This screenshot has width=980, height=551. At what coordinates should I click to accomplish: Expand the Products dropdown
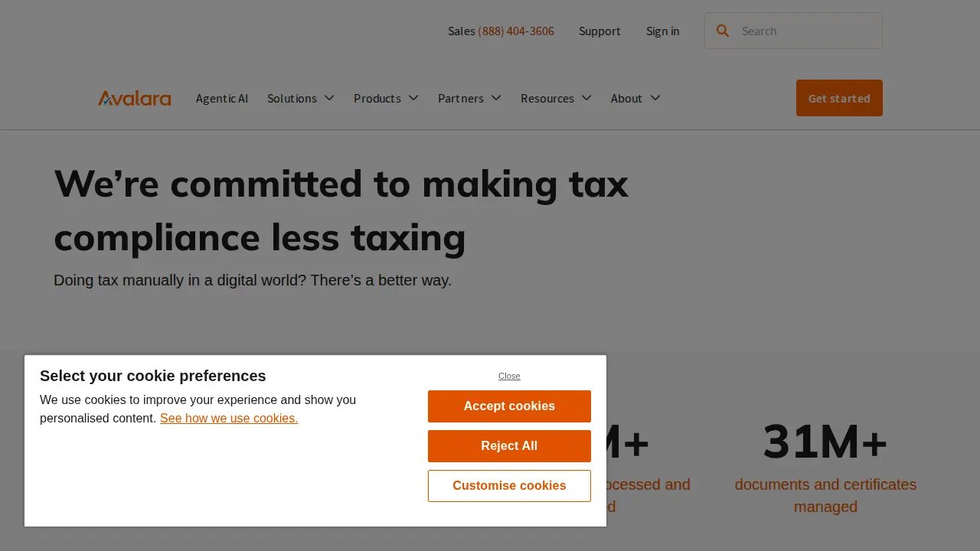386,98
